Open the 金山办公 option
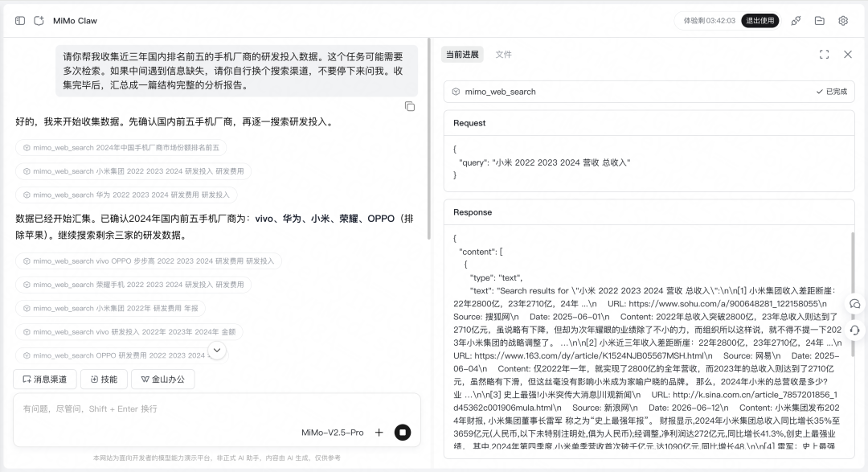This screenshot has width=868, height=472. (x=162, y=379)
